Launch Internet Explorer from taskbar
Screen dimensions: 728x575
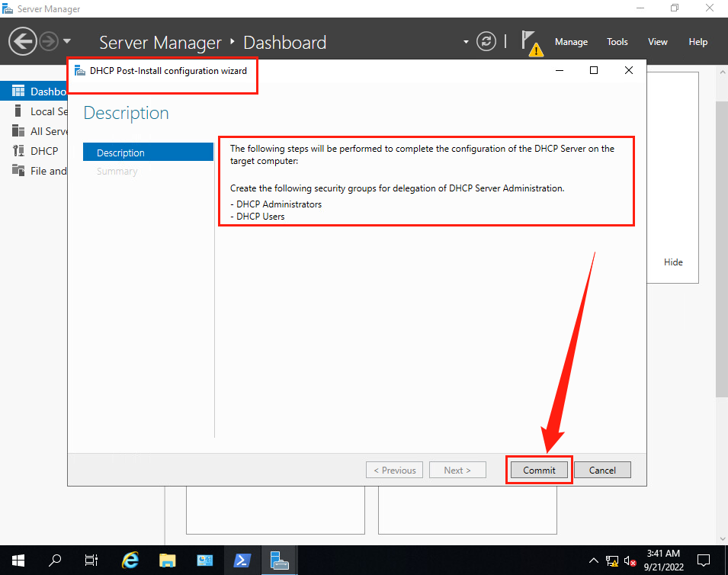pyautogui.click(x=130, y=559)
